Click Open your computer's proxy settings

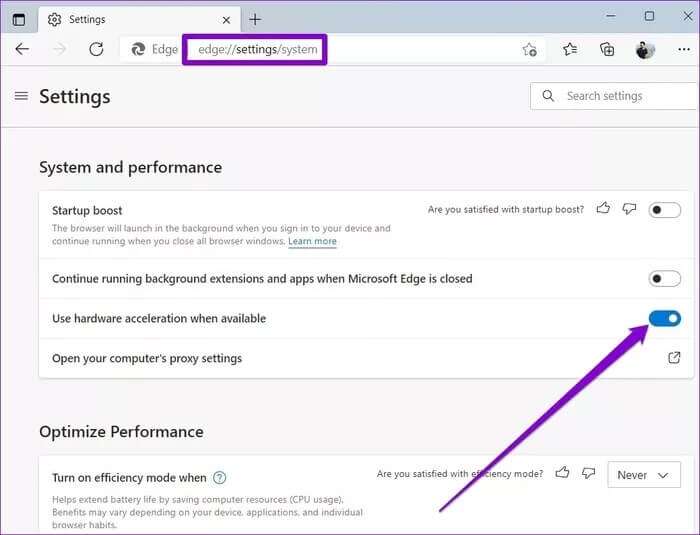[147, 358]
